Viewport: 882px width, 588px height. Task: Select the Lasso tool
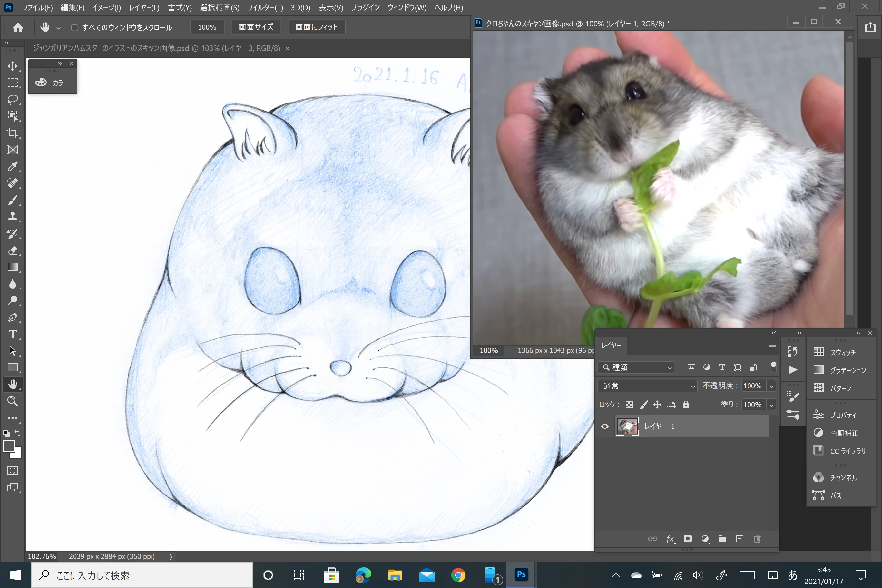pos(12,99)
